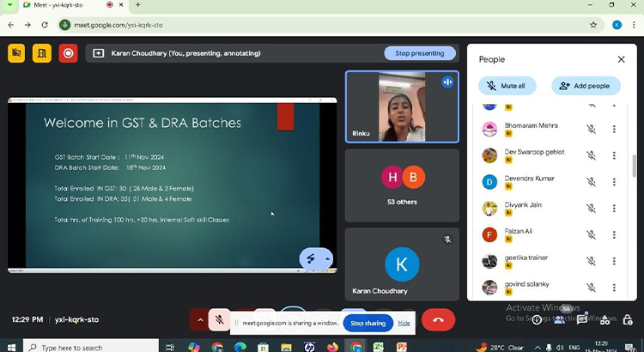
Task: Click Rinku's audio activity indicator icon
Action: 447,82
